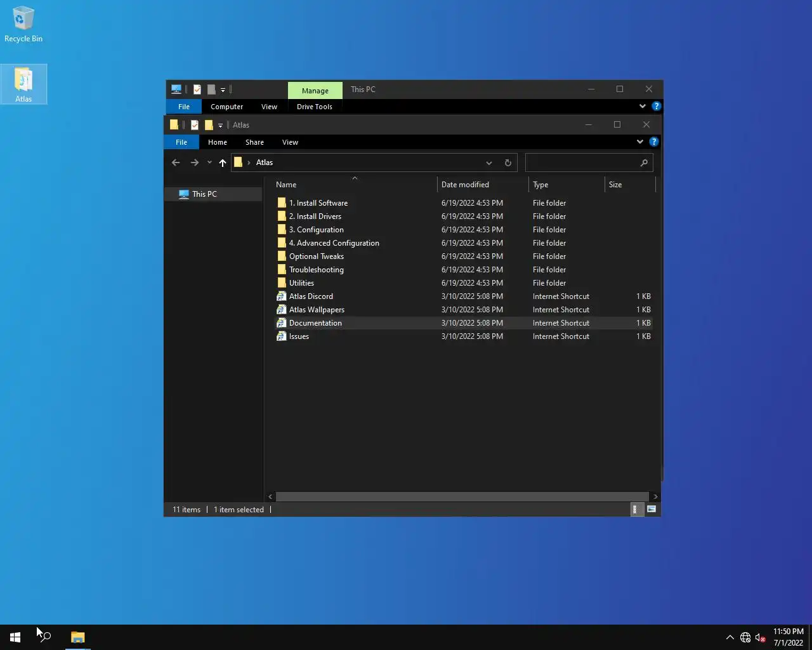Select '4. Advanced Configuration' folder
Image resolution: width=812 pixels, height=650 pixels.
point(464,243)
